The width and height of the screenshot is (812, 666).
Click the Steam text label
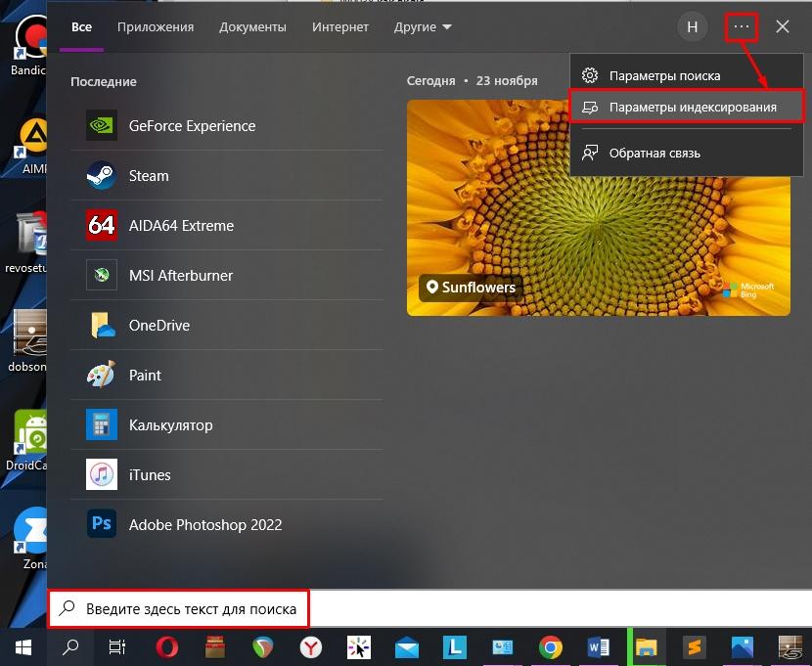coord(149,176)
